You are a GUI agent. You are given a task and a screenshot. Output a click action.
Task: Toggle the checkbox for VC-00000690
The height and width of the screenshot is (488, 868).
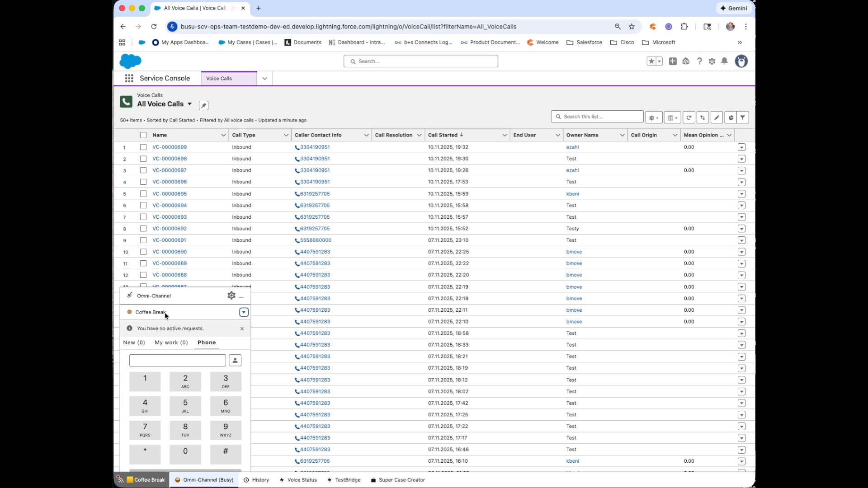[143, 252]
